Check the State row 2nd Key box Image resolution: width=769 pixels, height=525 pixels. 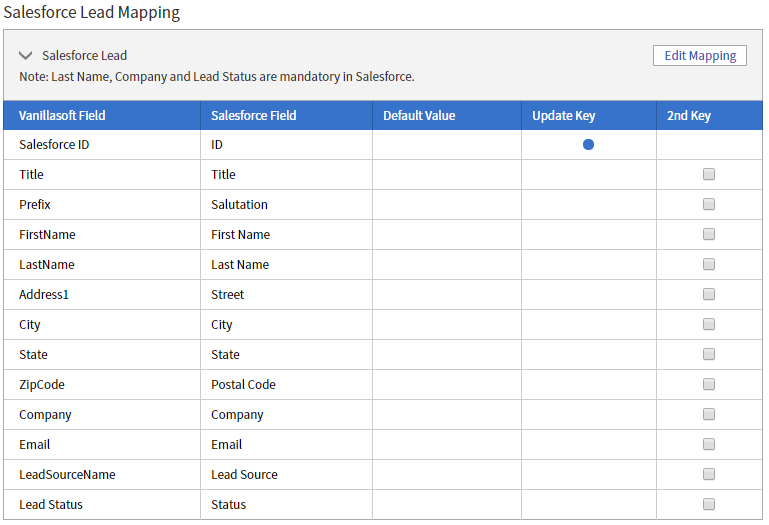(x=708, y=354)
